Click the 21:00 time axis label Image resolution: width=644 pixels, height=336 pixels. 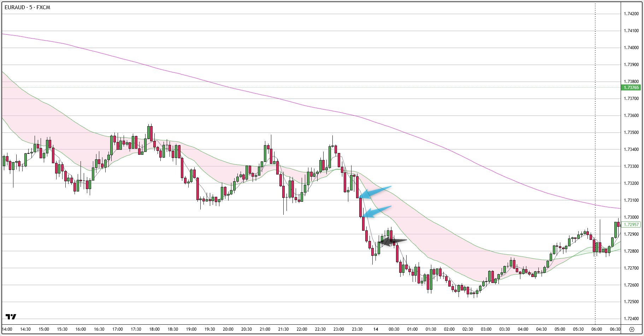(x=265, y=329)
